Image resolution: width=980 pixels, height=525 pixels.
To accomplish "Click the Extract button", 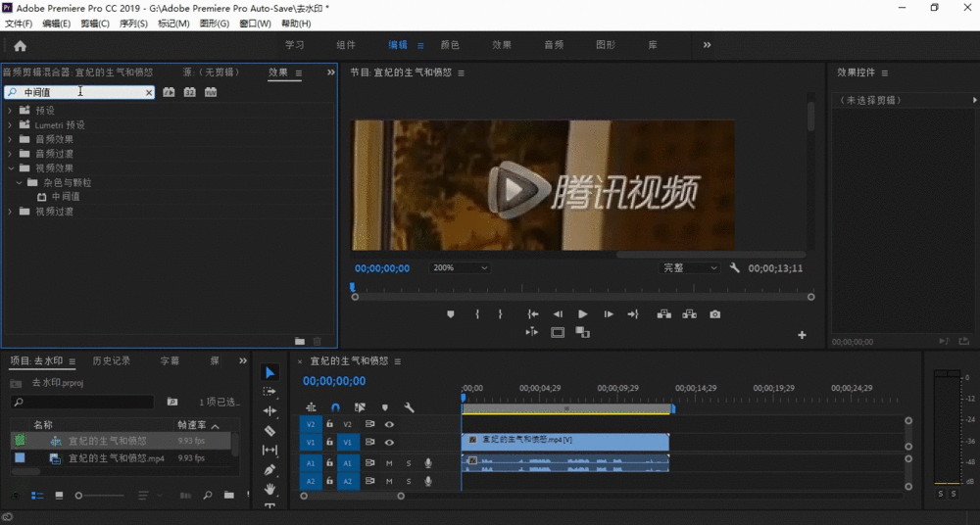I will 689,314.
